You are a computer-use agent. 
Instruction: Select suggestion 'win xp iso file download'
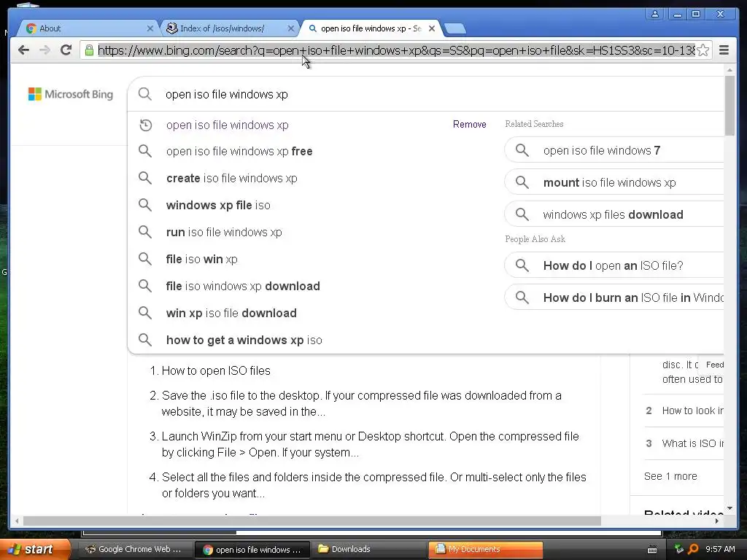231,313
